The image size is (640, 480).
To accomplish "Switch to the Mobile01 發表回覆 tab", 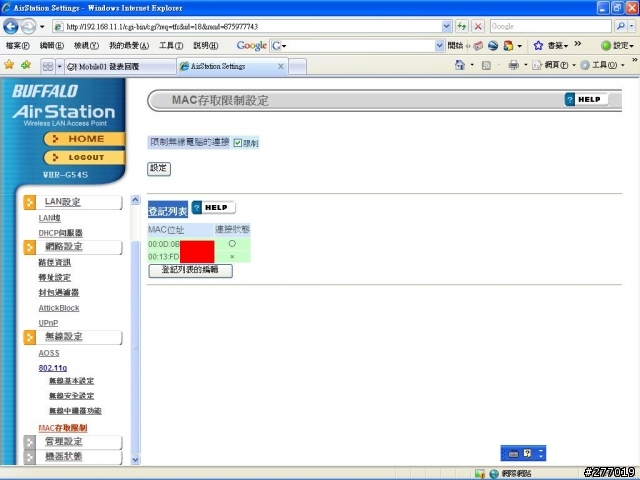I will click(x=120, y=67).
